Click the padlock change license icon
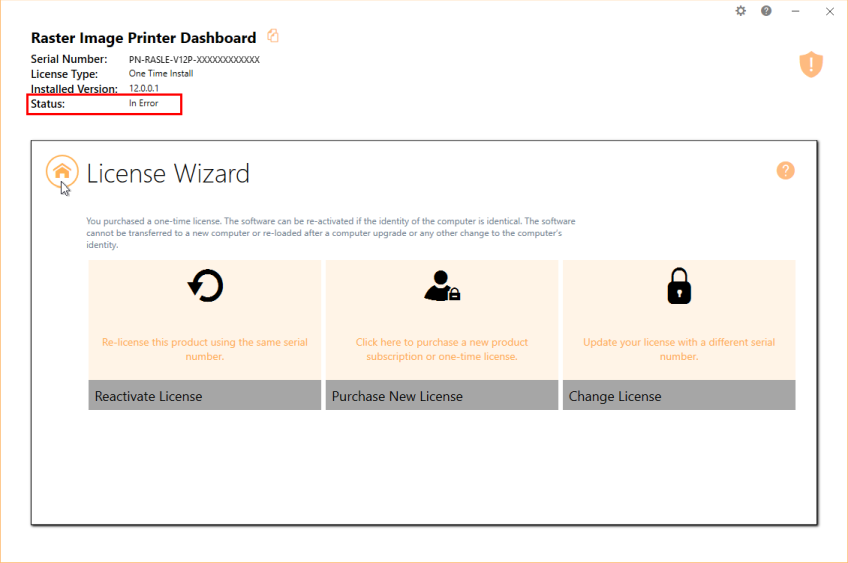Viewport: 848px width, 563px height. (x=679, y=286)
